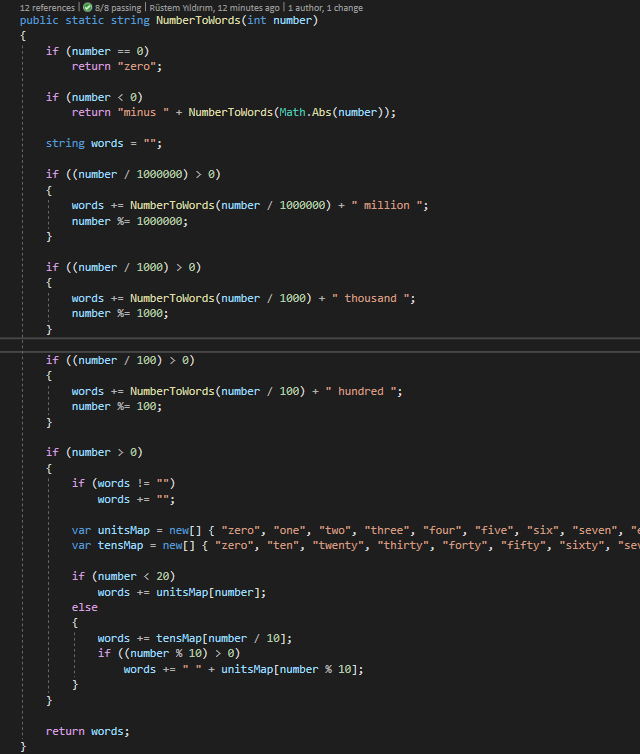Click the 'tensMap' variable declaration name
640x754 pixels.
tap(120, 545)
